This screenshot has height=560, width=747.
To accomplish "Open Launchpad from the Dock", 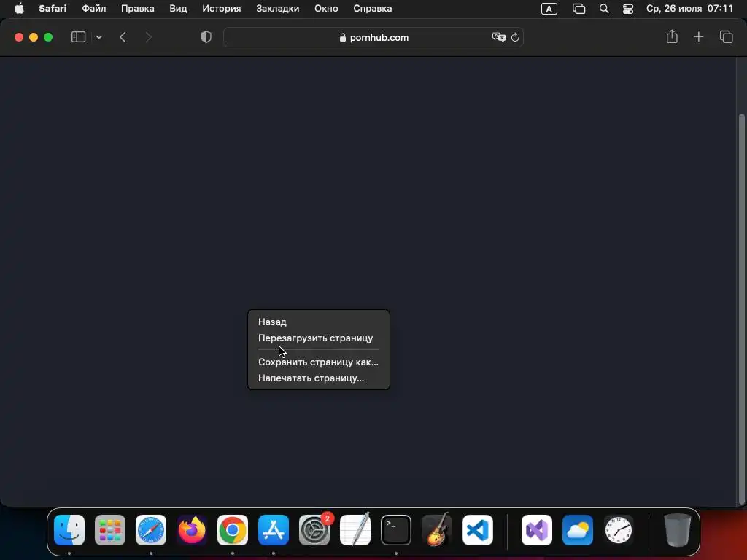I will click(x=110, y=530).
